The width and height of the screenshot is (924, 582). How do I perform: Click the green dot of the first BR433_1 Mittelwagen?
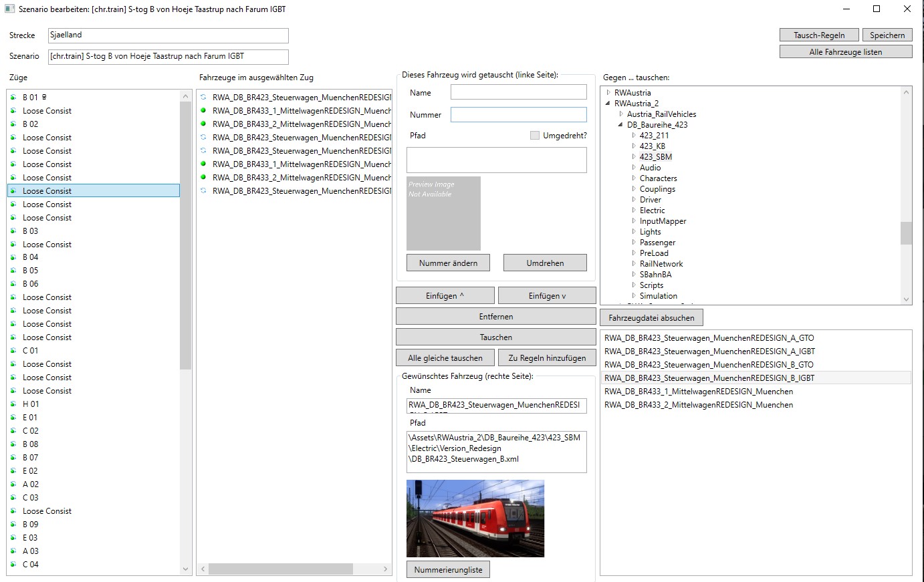coord(203,111)
